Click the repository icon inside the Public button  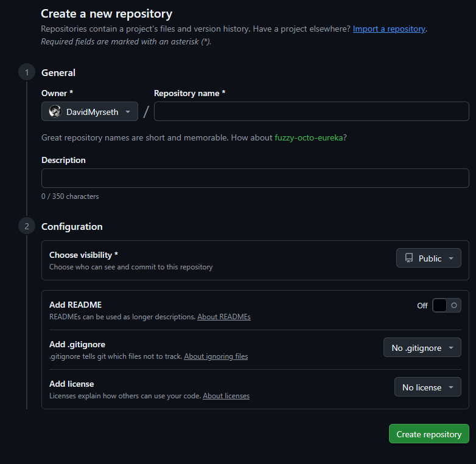pyautogui.click(x=409, y=258)
